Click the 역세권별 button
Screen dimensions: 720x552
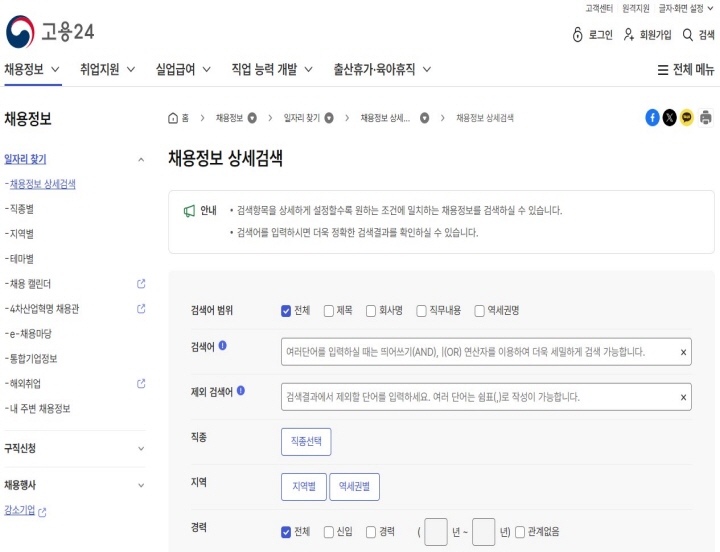click(x=354, y=487)
